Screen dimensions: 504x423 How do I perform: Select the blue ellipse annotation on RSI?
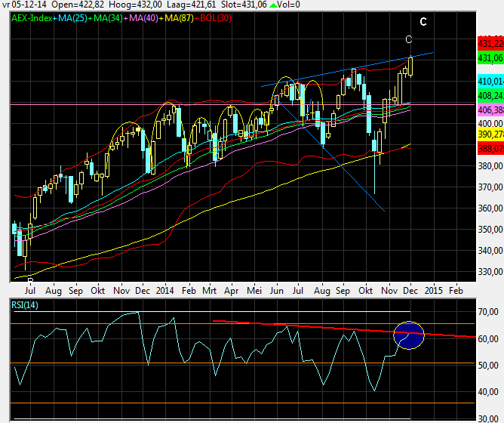click(410, 335)
